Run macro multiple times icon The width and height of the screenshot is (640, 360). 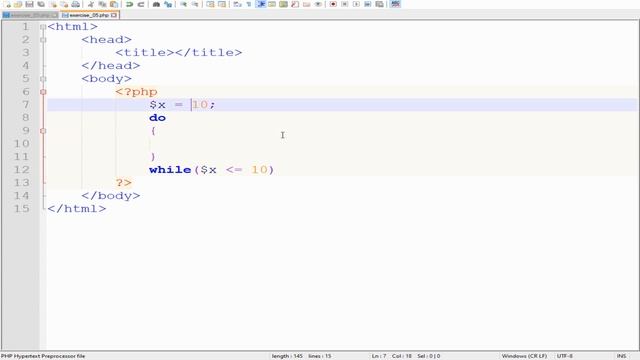point(367,4)
